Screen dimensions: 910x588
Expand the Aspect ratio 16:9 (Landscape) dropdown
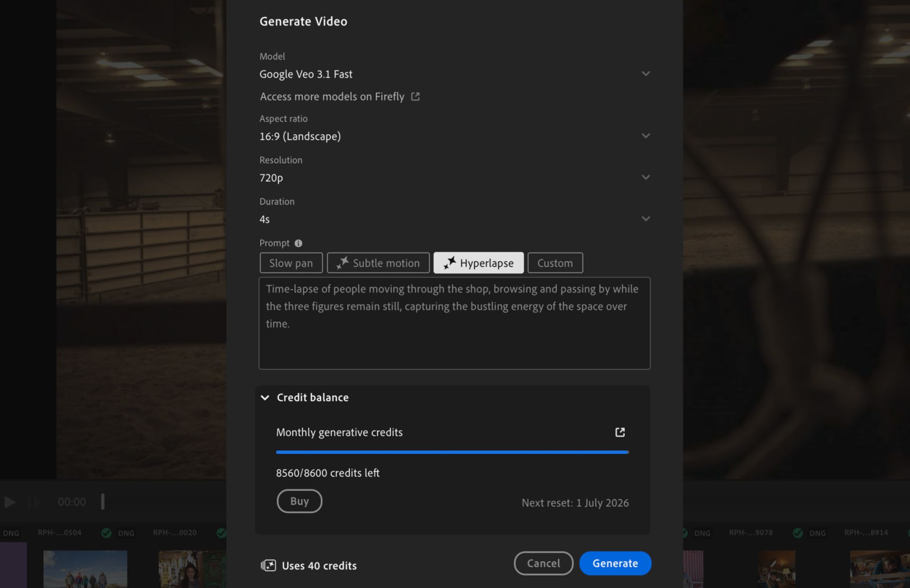[455, 136]
